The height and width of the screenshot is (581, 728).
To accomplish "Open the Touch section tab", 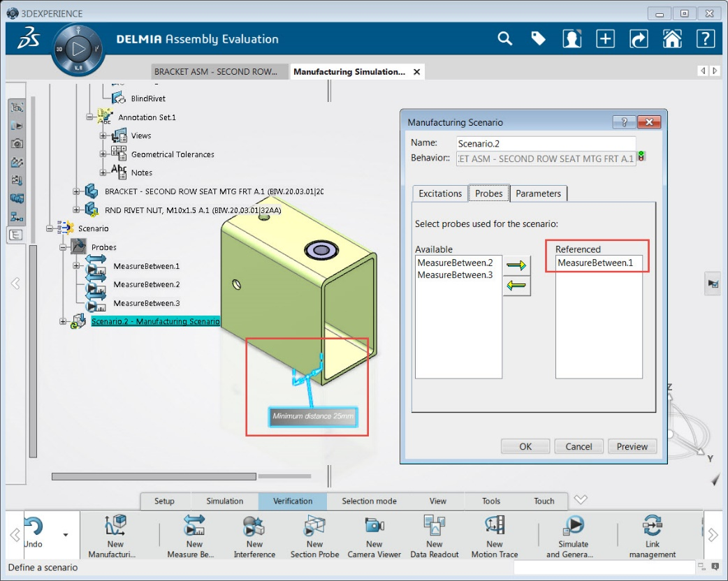I will (x=544, y=501).
